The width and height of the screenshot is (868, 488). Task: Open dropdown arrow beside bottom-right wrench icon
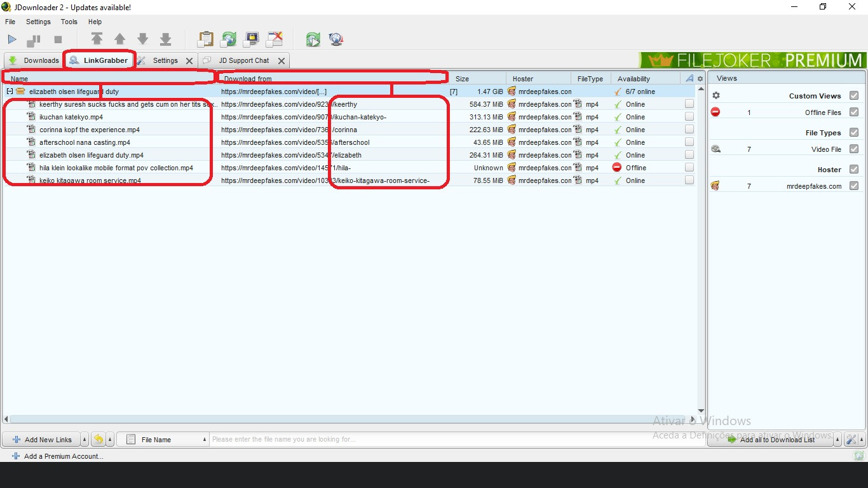point(862,440)
